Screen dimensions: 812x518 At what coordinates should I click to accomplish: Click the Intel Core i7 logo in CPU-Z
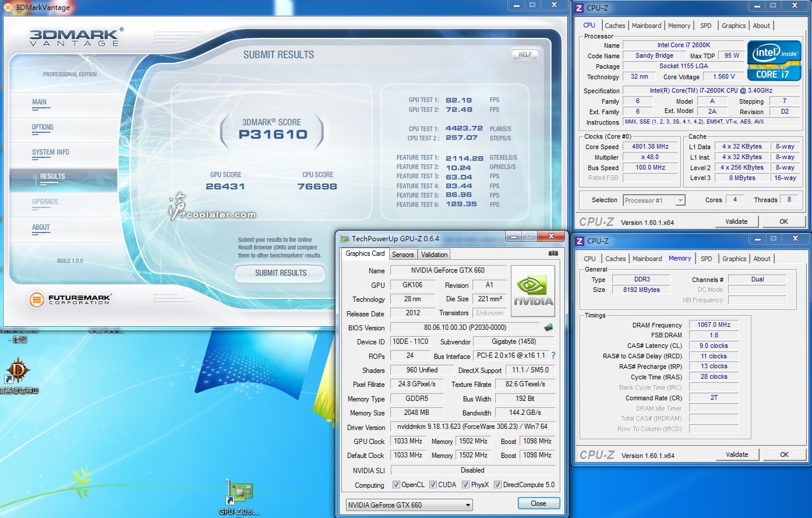[x=774, y=61]
